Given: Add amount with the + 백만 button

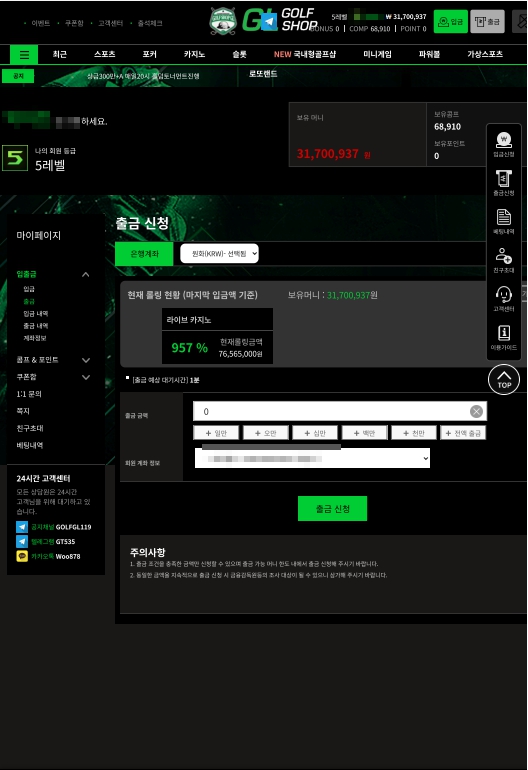Looking at the screenshot, I should 364,433.
